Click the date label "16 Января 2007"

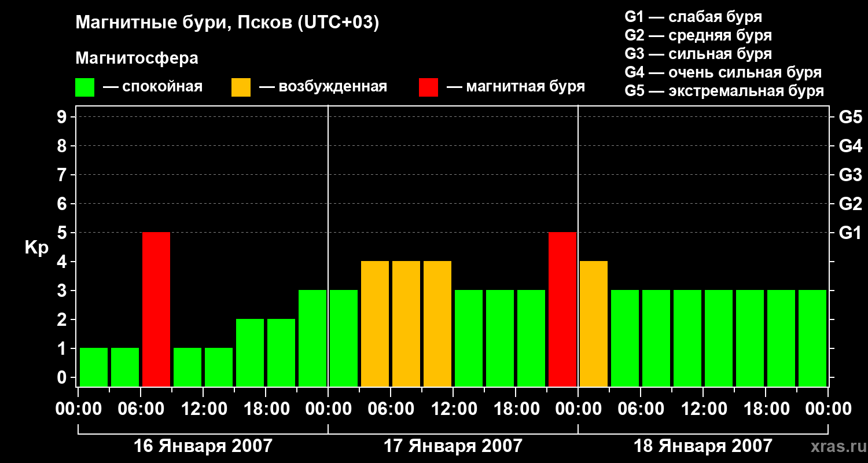203,446
